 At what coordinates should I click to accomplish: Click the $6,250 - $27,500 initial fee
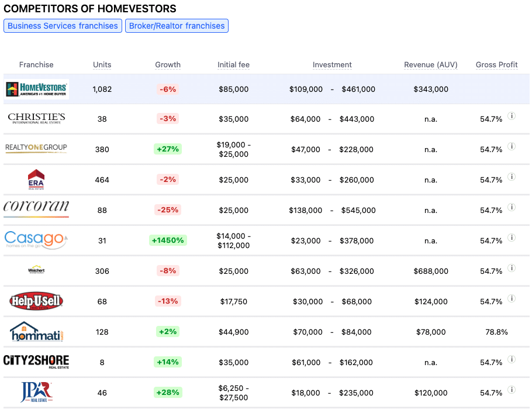233,393
